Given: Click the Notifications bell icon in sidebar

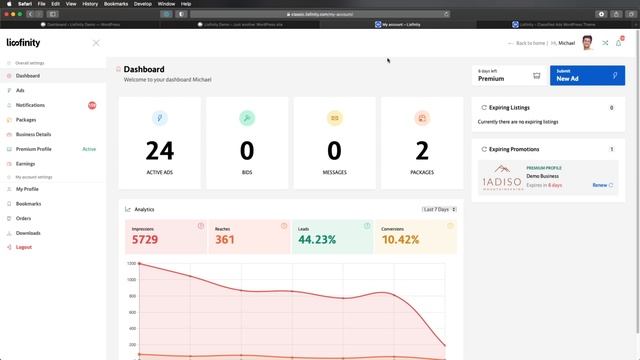Looking at the screenshot, I should tap(9, 105).
